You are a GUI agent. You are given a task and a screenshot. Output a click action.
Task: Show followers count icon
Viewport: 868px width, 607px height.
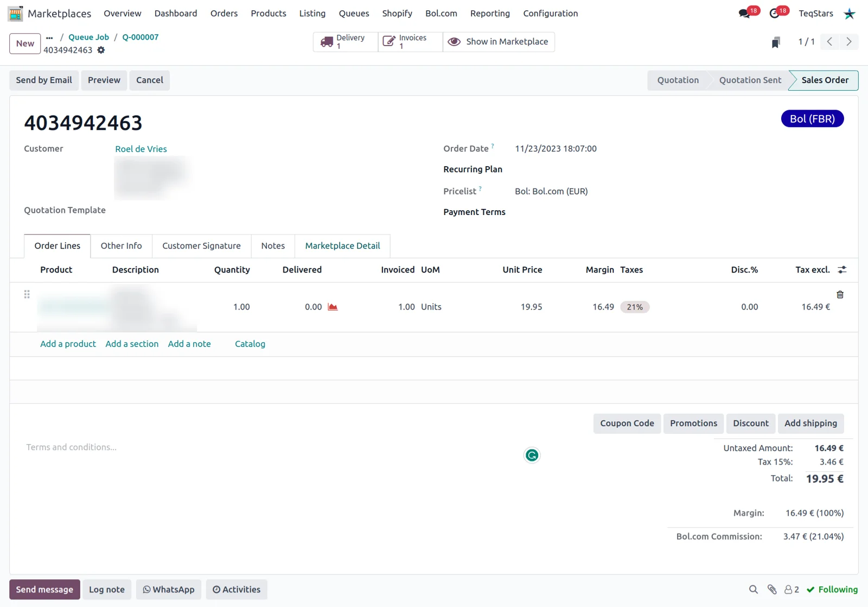coord(792,590)
